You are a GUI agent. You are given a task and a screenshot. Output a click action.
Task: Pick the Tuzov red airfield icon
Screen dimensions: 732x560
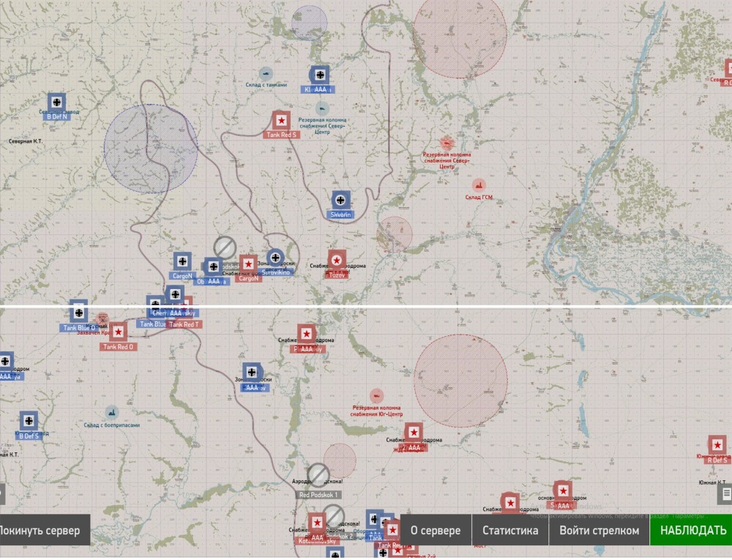point(337,261)
